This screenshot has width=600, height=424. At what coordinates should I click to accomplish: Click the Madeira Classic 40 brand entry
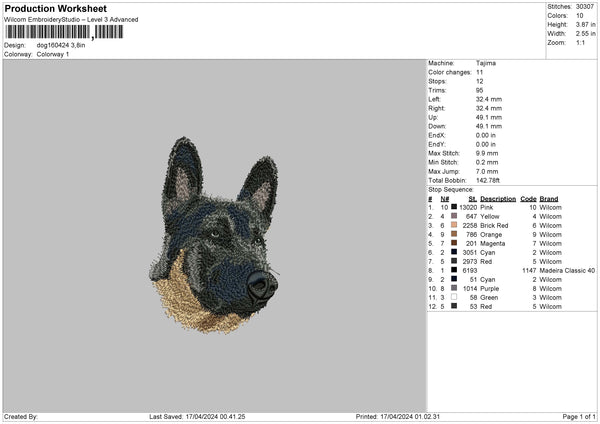pyautogui.click(x=567, y=270)
